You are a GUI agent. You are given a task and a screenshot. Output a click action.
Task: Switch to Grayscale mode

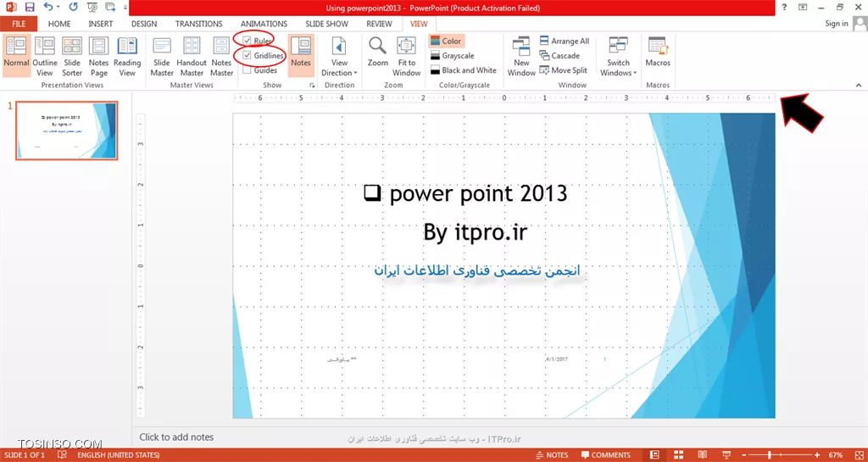coord(453,55)
